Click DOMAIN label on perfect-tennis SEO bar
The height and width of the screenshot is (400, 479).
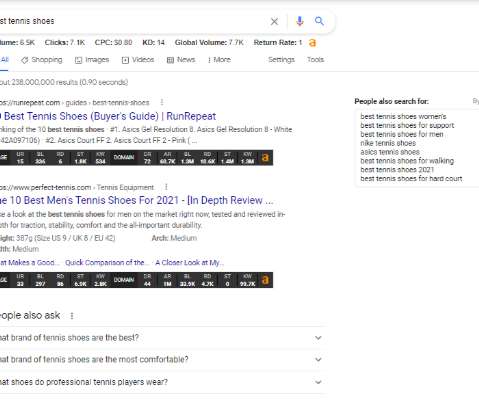coord(124,280)
